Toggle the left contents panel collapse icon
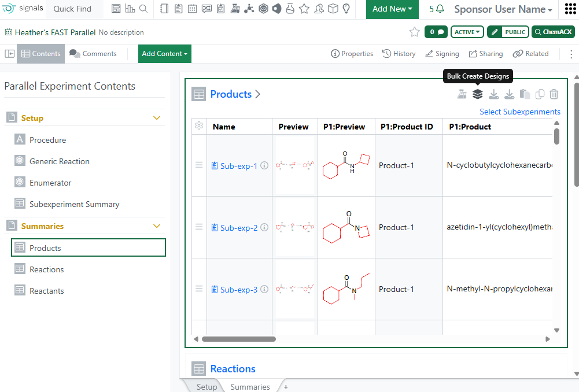Image resolution: width=579 pixels, height=392 pixels. [x=10, y=54]
